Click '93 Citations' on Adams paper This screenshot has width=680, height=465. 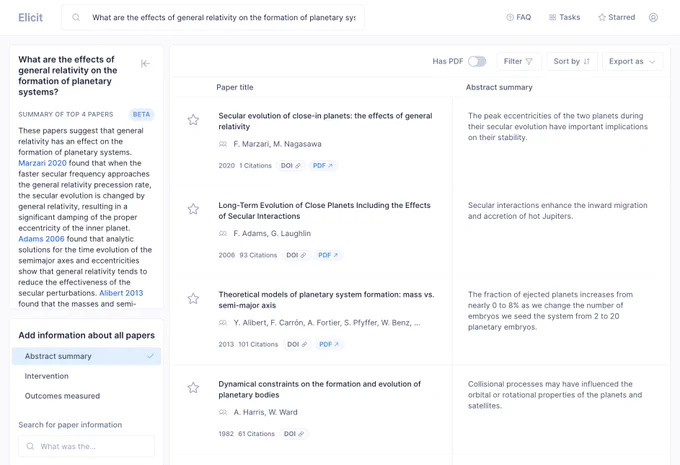(x=258, y=255)
